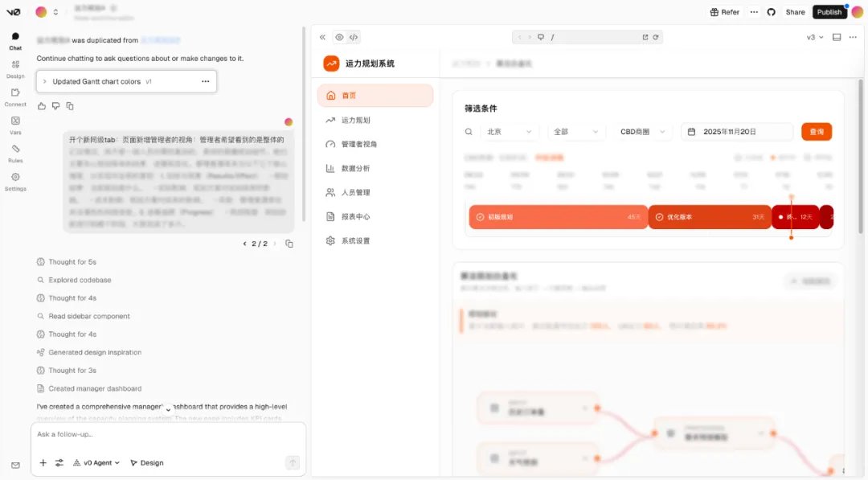The height and width of the screenshot is (480, 868).
Task: Switch to code view toggle
Action: 354,37
